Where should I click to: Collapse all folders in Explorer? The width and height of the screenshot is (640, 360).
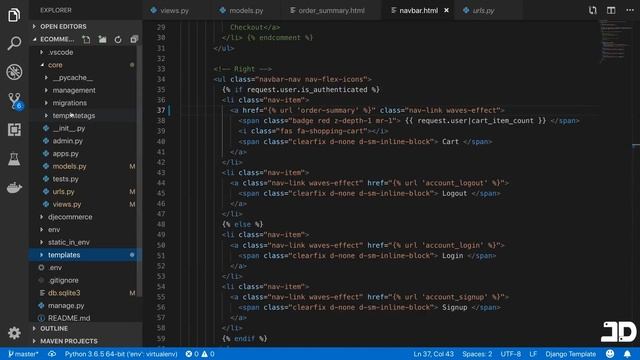[134, 39]
